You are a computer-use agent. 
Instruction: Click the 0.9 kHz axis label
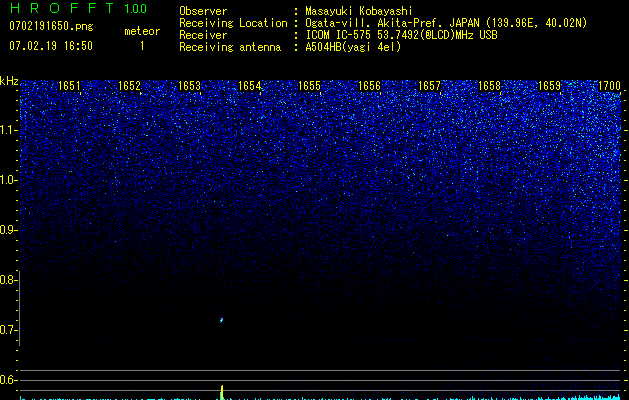tap(9, 230)
